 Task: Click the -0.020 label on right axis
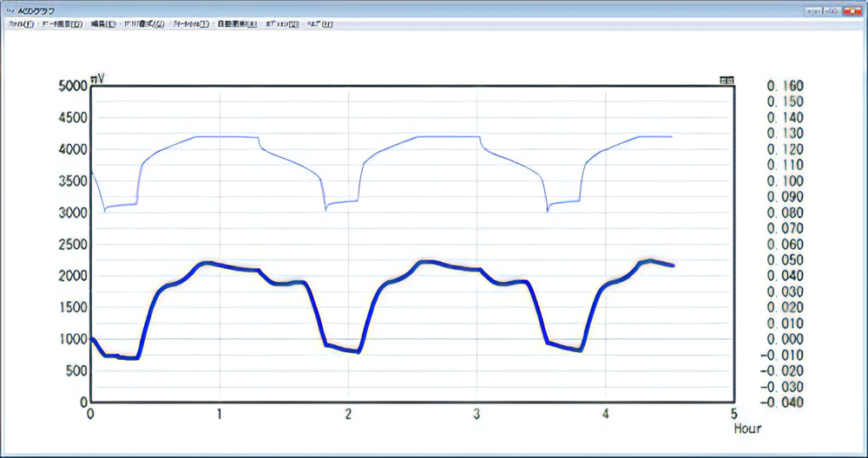(x=782, y=371)
